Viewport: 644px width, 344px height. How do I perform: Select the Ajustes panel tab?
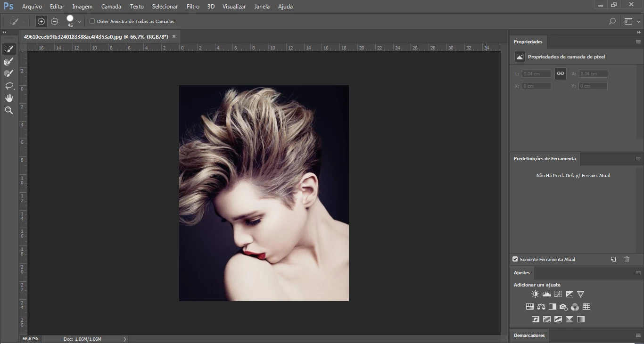522,273
